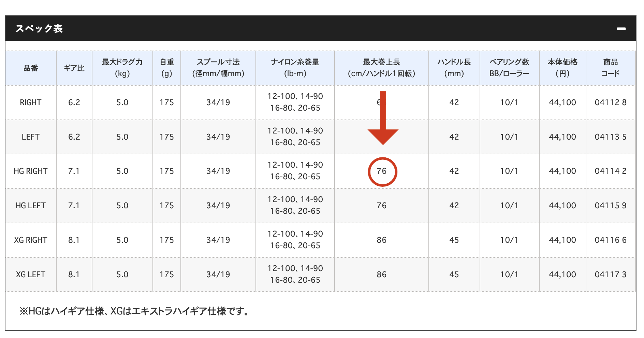This screenshot has height=338, width=644.
Task: Select the 最大巻上長 column header
Action: (x=381, y=68)
